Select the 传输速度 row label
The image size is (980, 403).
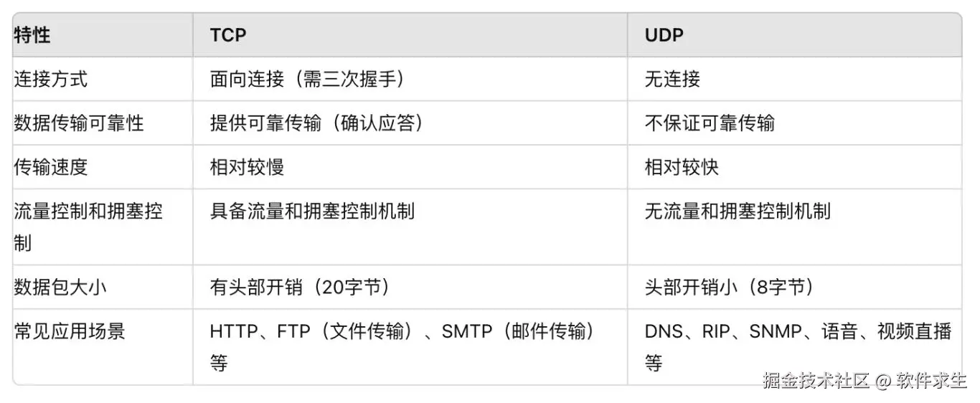(x=51, y=167)
